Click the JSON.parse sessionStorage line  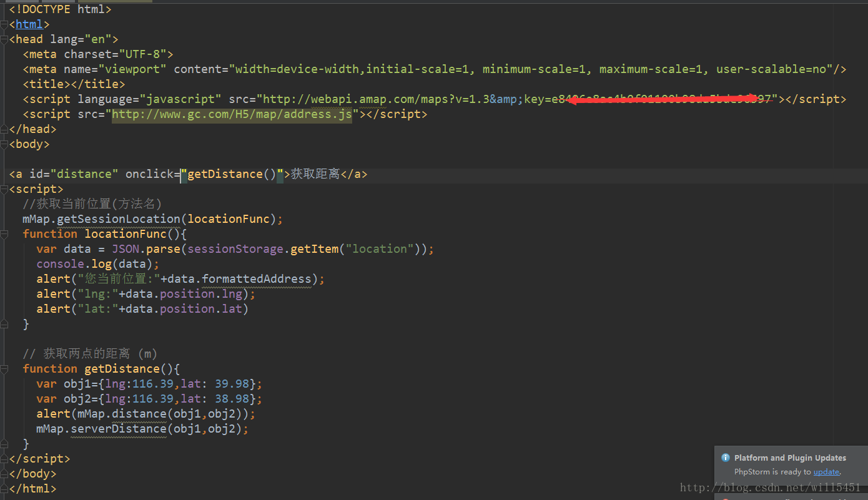point(235,249)
